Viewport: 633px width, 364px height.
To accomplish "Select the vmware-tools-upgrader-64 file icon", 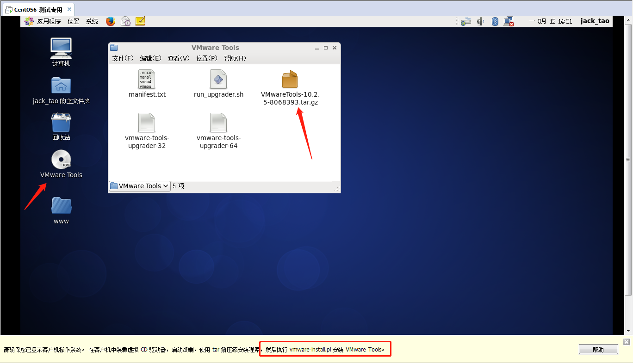I will coord(218,123).
